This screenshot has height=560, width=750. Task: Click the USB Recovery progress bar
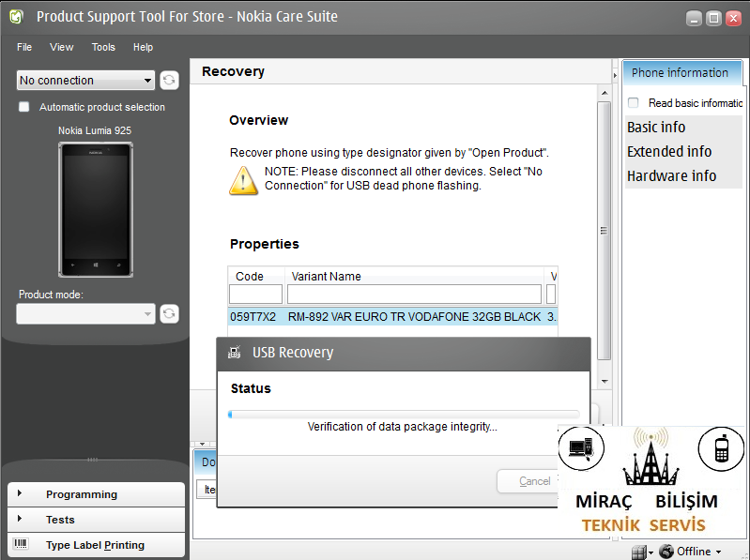(x=404, y=415)
